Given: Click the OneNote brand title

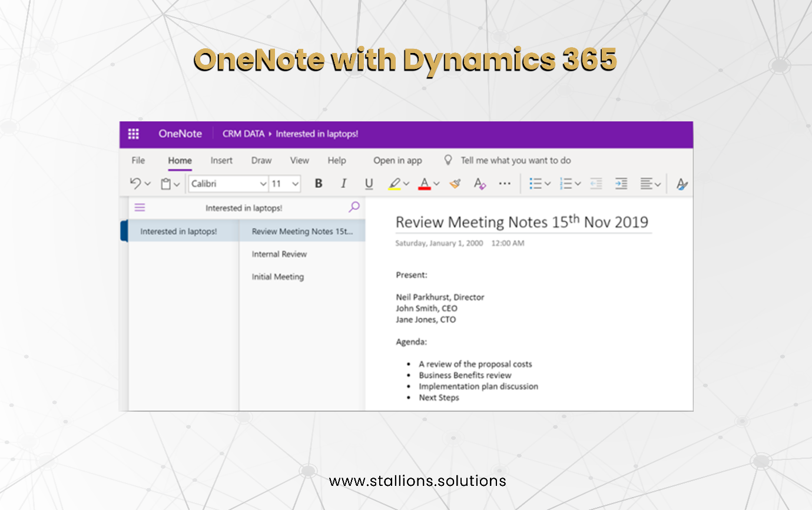Looking at the screenshot, I should pos(180,134).
